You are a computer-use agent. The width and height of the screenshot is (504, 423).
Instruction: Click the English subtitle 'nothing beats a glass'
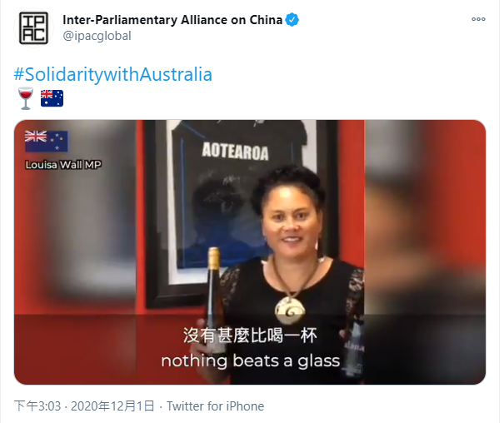pyautogui.click(x=251, y=361)
